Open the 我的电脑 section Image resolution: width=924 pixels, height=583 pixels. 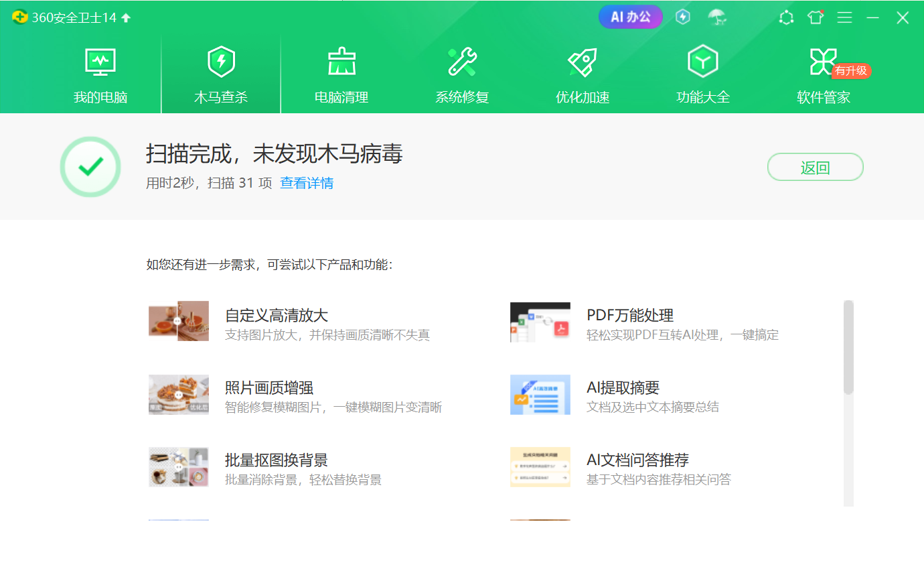tap(100, 75)
